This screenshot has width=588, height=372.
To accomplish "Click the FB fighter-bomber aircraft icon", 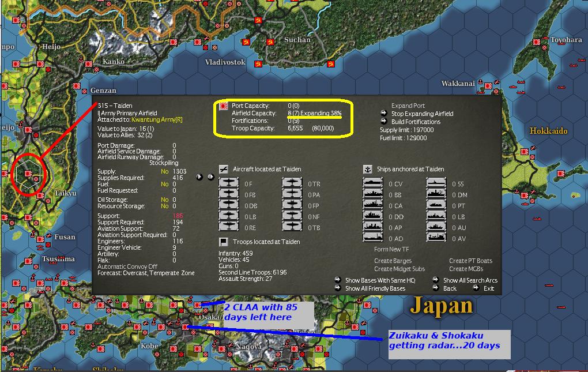I will click(x=228, y=194).
